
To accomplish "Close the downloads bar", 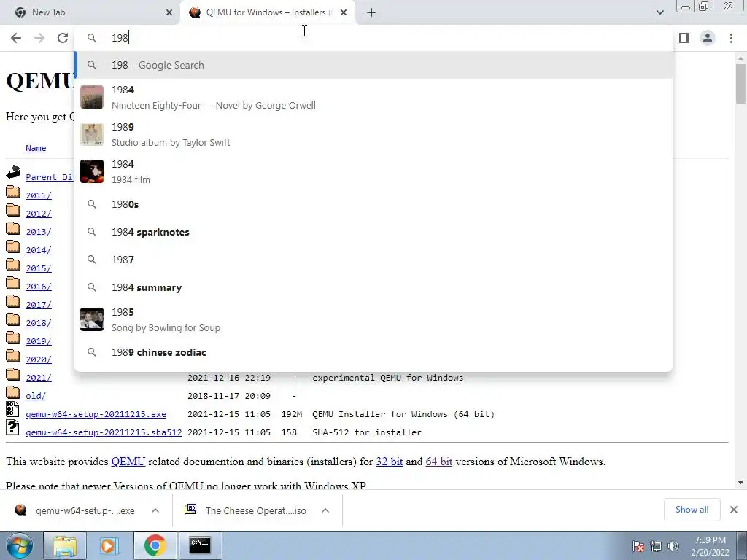I will pos(734,510).
